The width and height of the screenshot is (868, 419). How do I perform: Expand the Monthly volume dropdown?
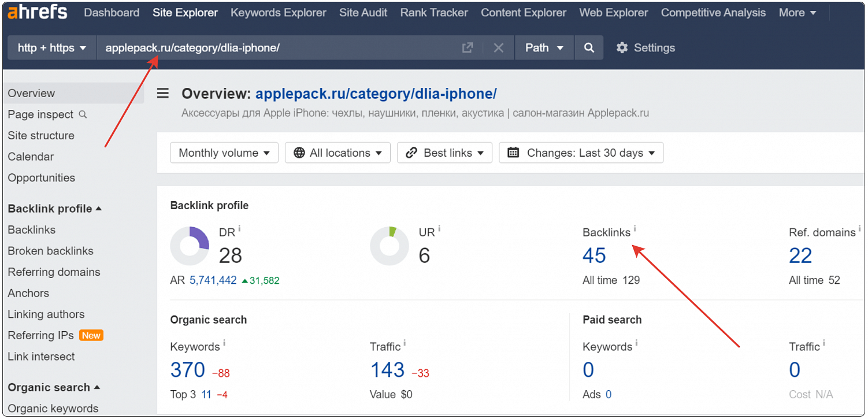[224, 153]
